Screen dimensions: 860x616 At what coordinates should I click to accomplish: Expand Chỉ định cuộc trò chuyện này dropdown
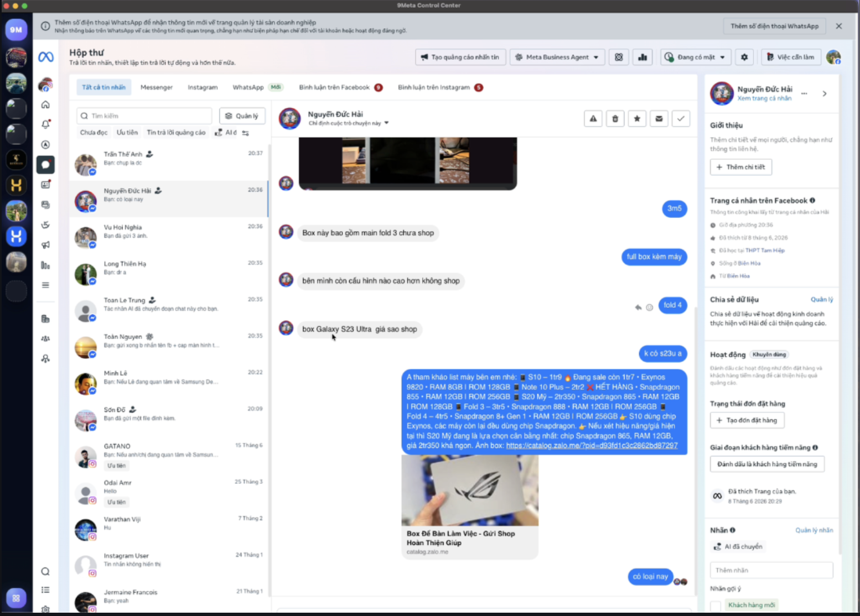coord(349,123)
